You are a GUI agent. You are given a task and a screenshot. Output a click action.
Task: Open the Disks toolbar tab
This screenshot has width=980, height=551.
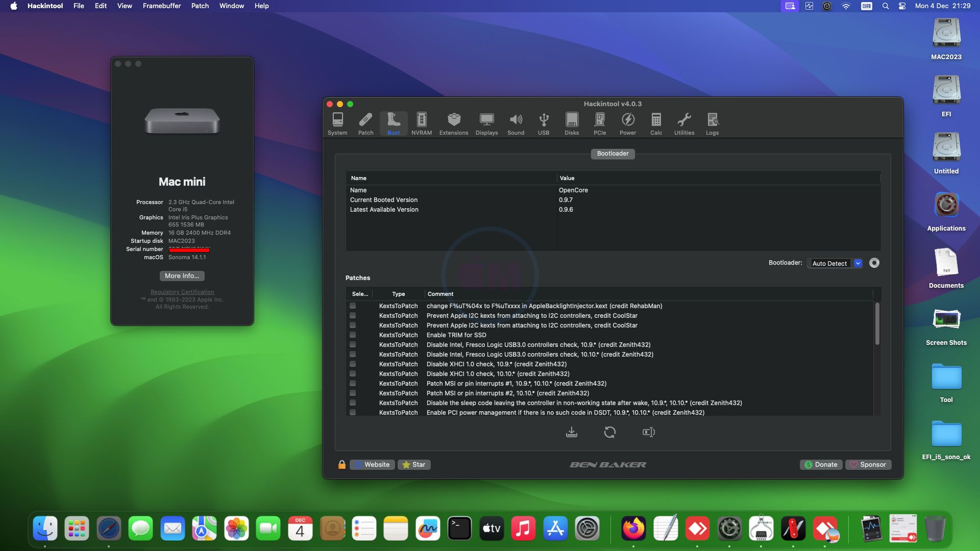tap(572, 124)
